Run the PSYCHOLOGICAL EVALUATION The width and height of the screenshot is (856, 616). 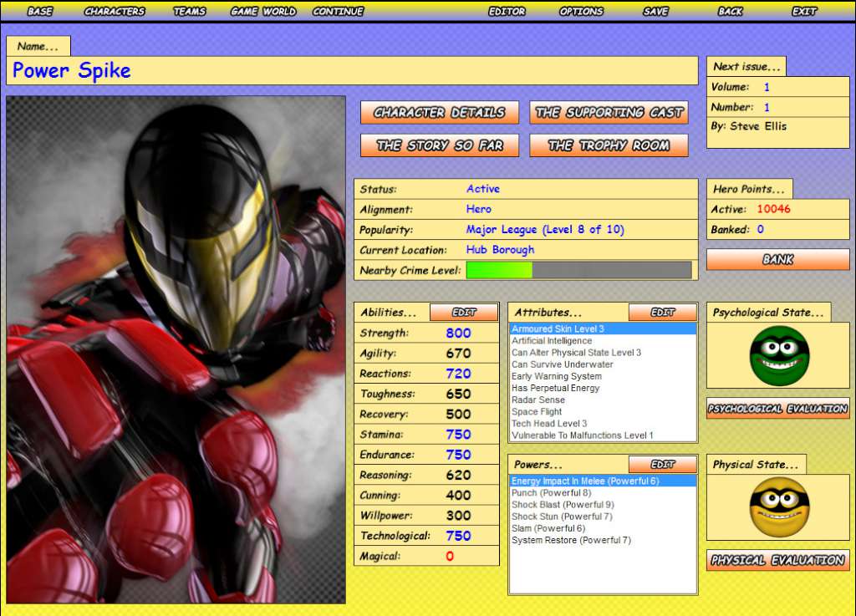coord(777,410)
